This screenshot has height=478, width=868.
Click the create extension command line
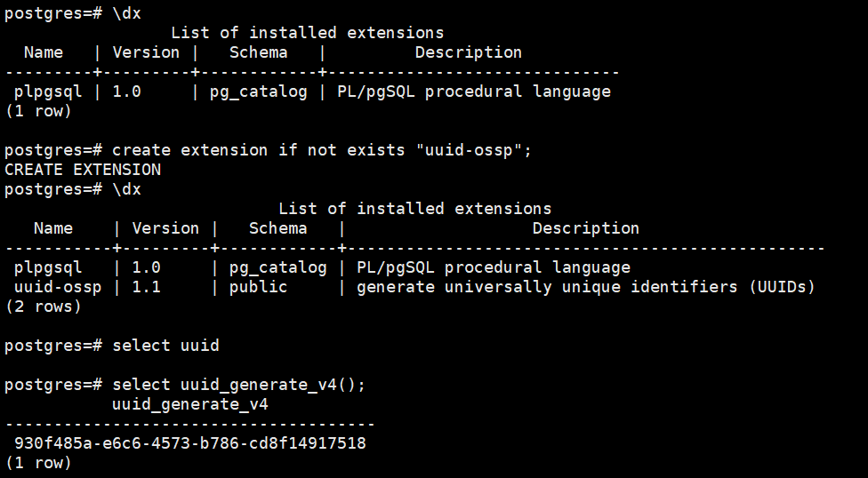268,150
